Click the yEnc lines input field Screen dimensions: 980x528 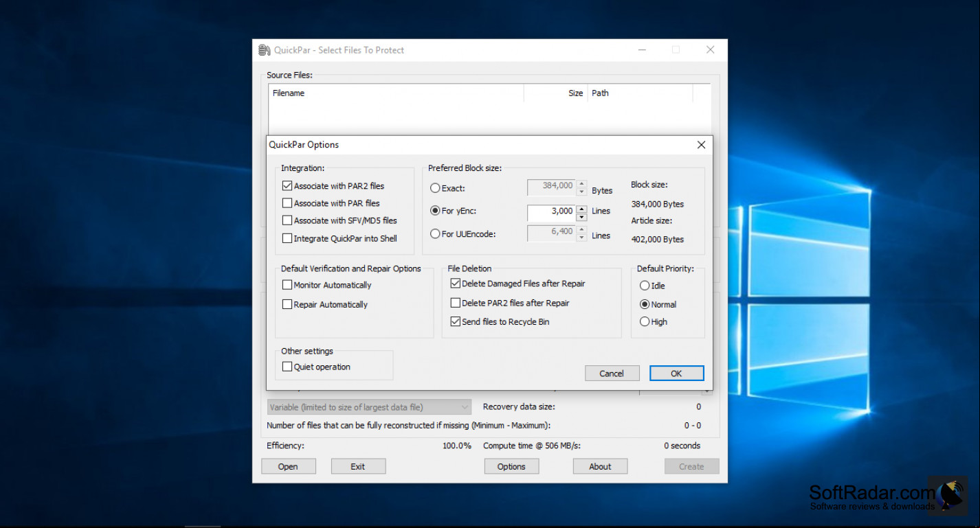coord(551,212)
